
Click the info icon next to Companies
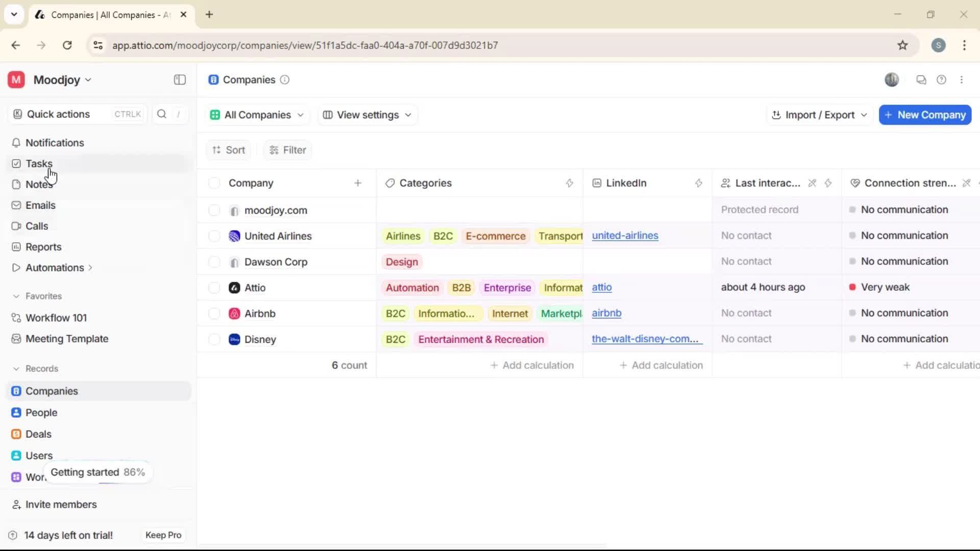click(x=285, y=80)
